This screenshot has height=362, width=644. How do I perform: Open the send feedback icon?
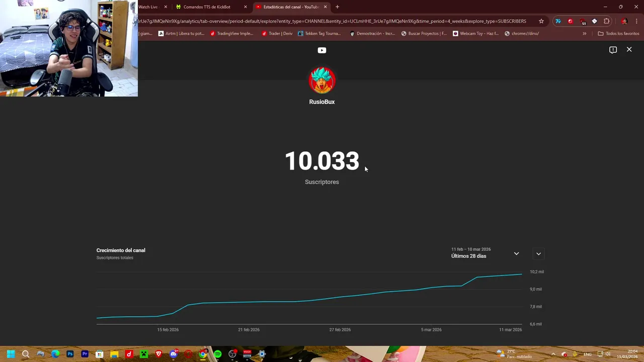(x=613, y=50)
